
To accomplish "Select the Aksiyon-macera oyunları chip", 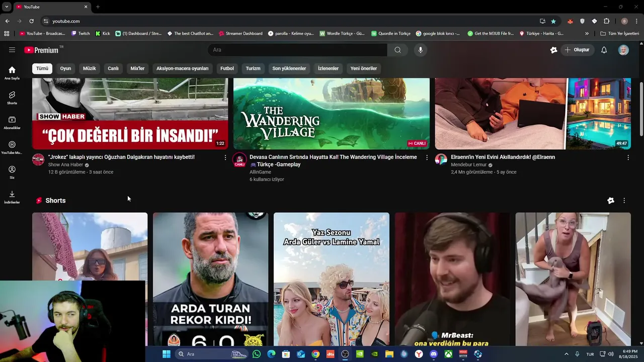I will point(182,68).
